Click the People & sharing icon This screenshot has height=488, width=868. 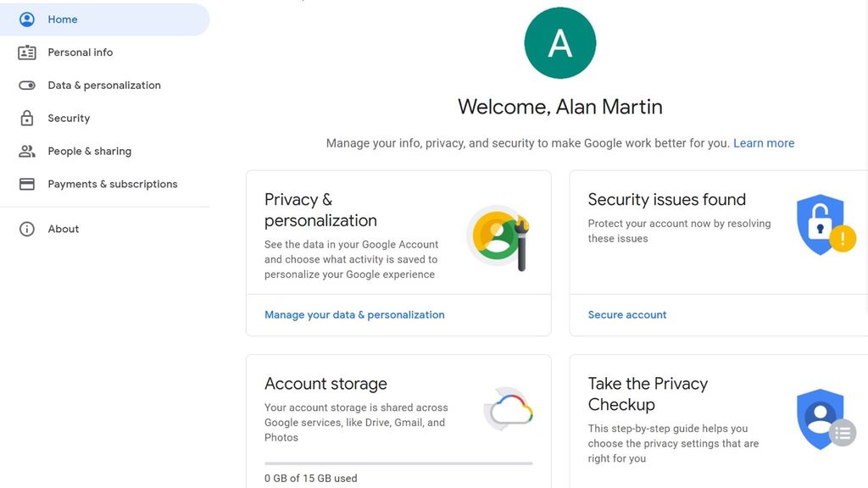[27, 151]
